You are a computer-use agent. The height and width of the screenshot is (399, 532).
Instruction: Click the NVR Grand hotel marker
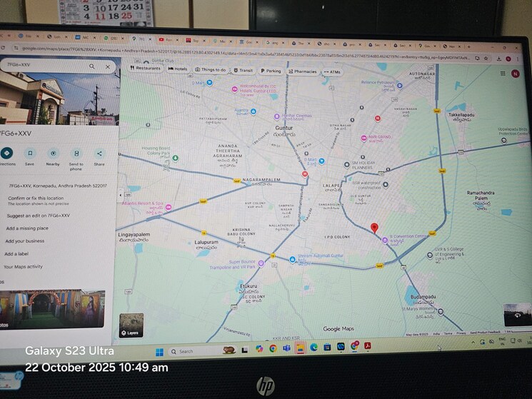(x=363, y=138)
